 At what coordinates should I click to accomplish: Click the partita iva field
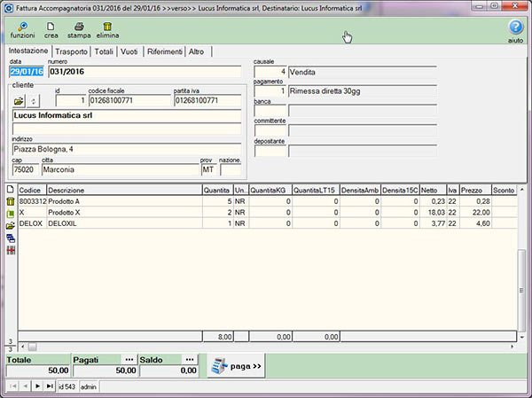pyautogui.click(x=207, y=100)
